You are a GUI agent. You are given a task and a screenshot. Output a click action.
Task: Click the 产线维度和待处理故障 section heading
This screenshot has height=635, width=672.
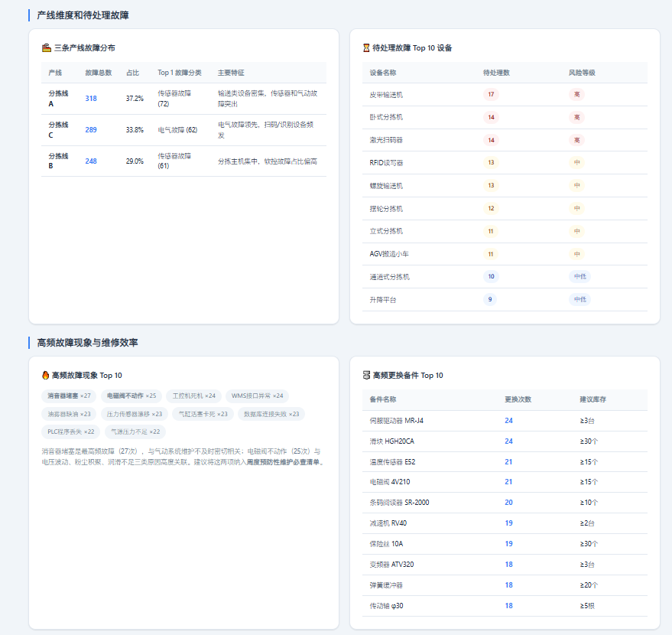(x=83, y=15)
